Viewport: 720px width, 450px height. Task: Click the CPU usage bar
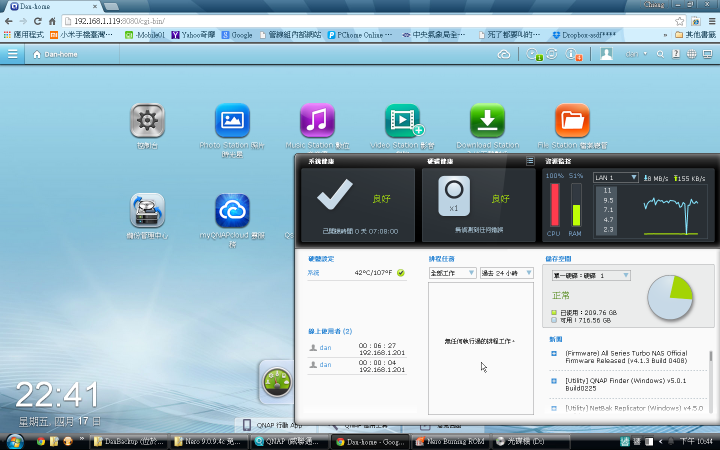(554, 205)
